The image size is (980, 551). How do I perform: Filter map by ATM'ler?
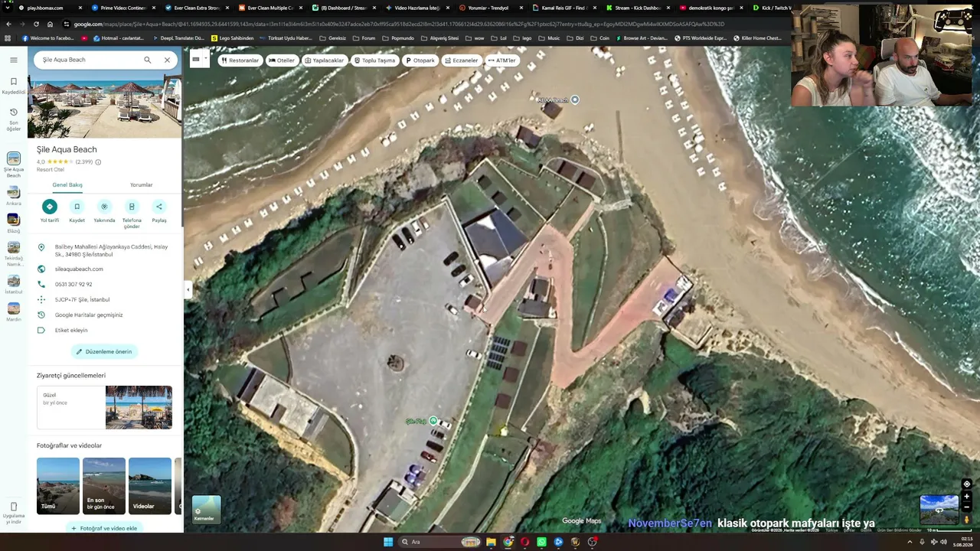[502, 60]
